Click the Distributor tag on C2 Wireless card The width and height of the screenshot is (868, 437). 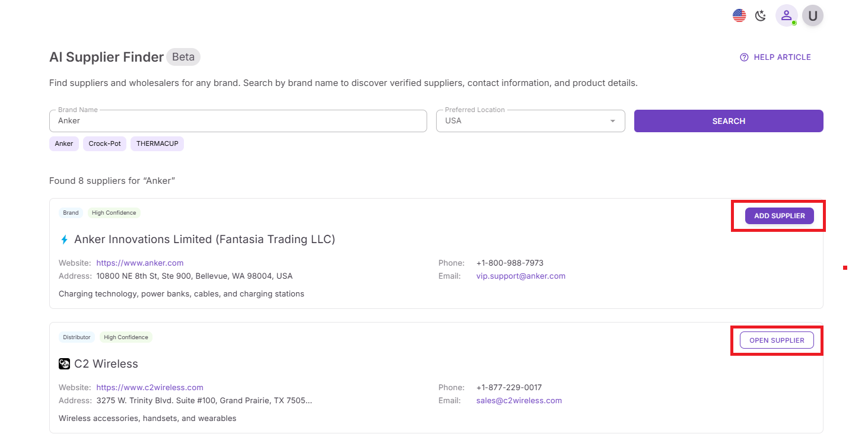(x=77, y=337)
